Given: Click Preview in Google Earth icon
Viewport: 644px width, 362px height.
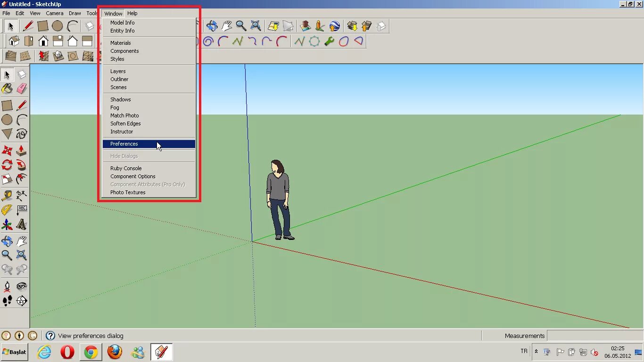Looking at the screenshot, I should 335,26.
